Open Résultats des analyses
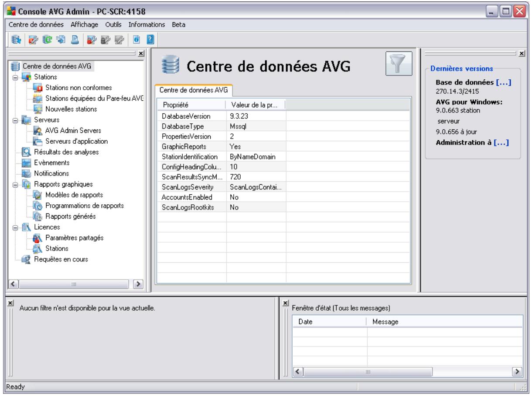Viewport: 532px width, 396px height. tap(67, 152)
